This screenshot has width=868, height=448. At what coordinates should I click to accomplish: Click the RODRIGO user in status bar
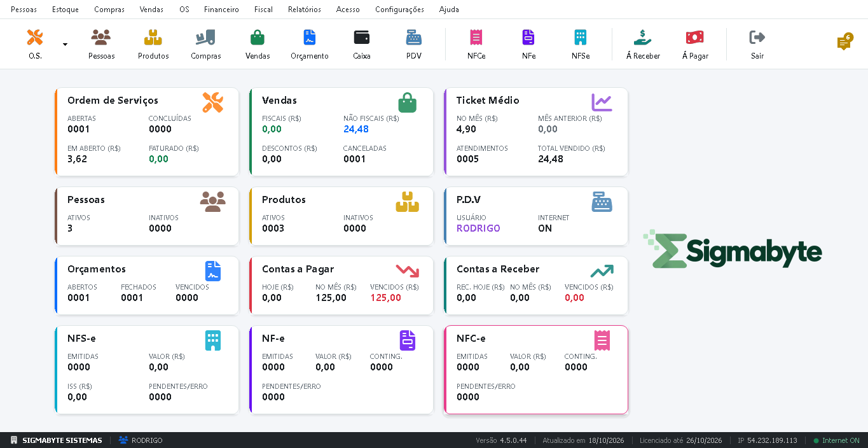pyautogui.click(x=141, y=440)
